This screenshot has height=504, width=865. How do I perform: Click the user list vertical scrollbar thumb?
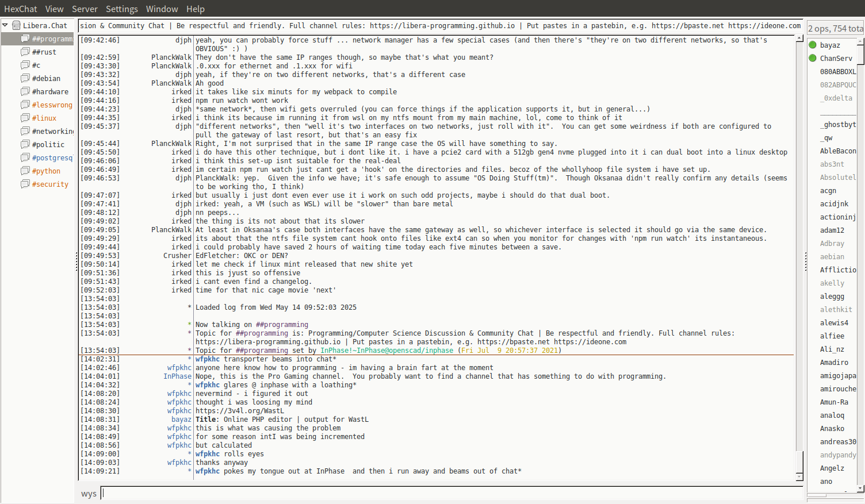point(860,55)
